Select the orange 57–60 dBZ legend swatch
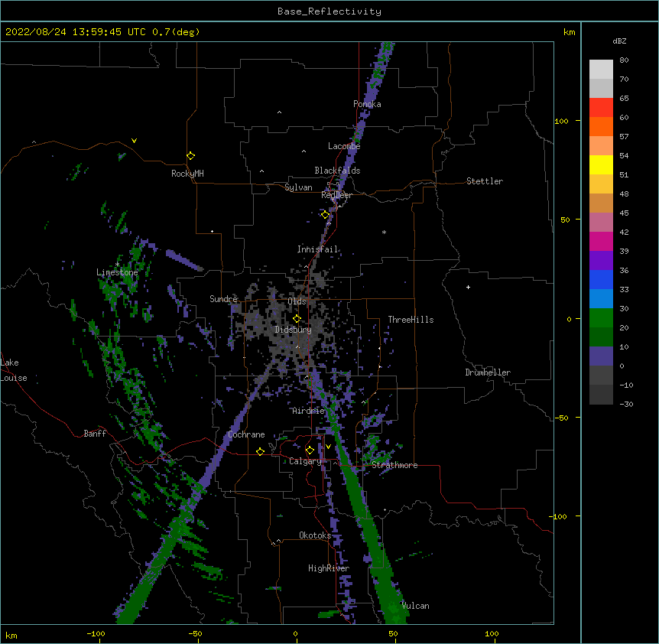 pyautogui.click(x=601, y=126)
